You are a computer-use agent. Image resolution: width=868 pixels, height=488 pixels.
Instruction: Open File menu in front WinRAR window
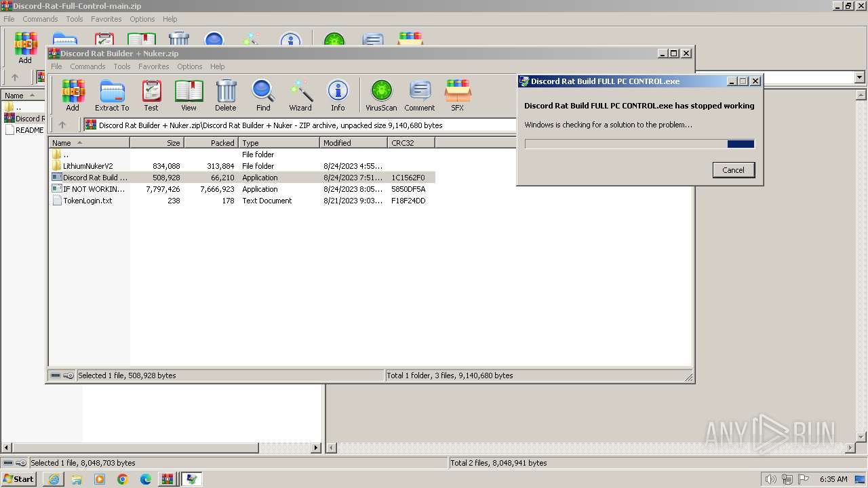click(56, 66)
